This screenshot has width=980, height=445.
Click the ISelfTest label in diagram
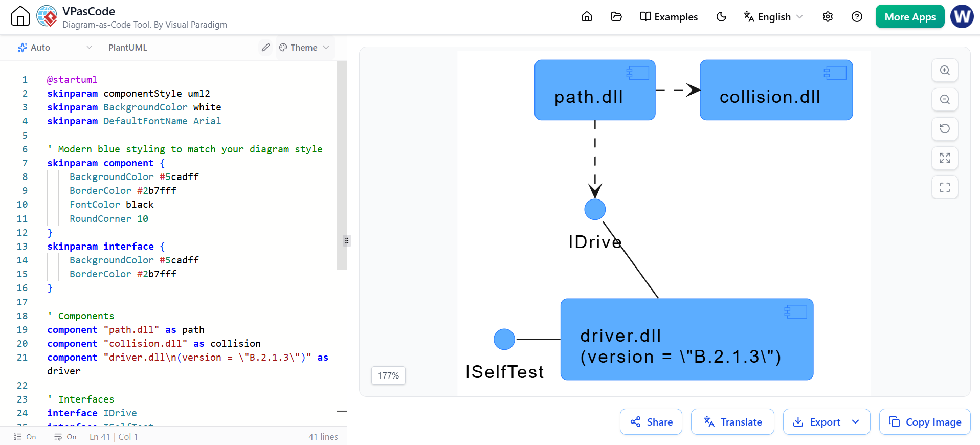(504, 372)
